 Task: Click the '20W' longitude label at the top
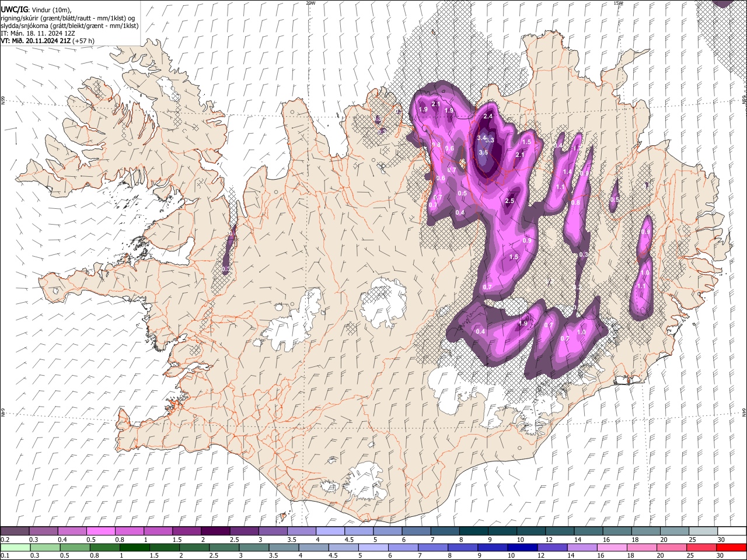tap(310, 3)
